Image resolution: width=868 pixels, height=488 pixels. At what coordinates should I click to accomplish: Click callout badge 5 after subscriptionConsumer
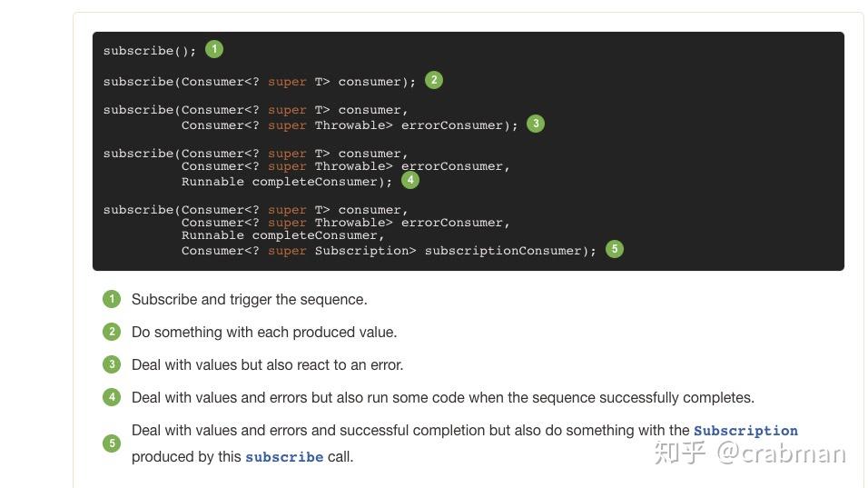point(615,249)
